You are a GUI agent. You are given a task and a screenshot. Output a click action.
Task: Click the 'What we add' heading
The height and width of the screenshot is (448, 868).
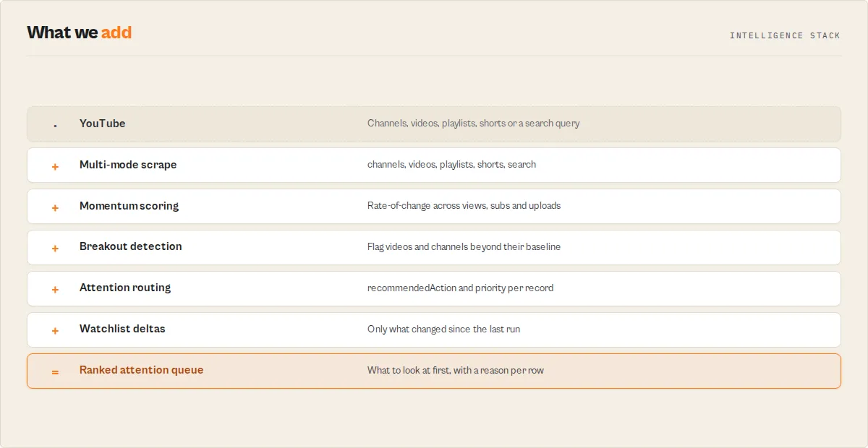[x=80, y=33]
